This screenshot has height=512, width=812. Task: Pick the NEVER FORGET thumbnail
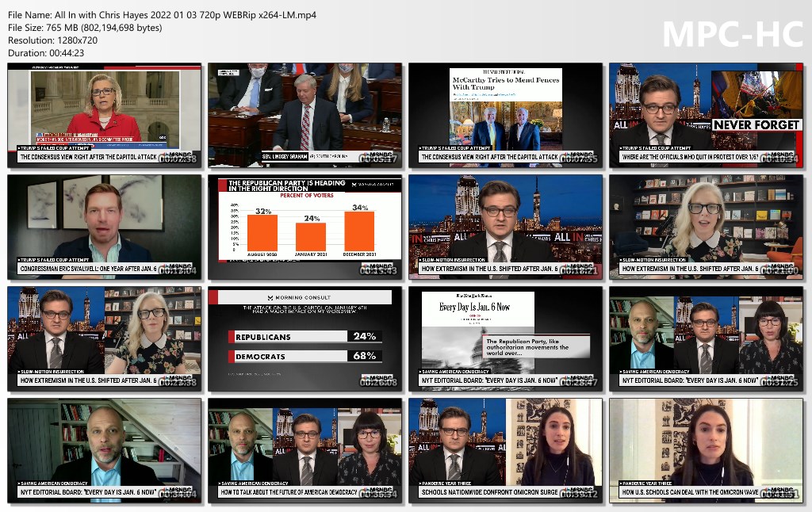[x=706, y=116]
